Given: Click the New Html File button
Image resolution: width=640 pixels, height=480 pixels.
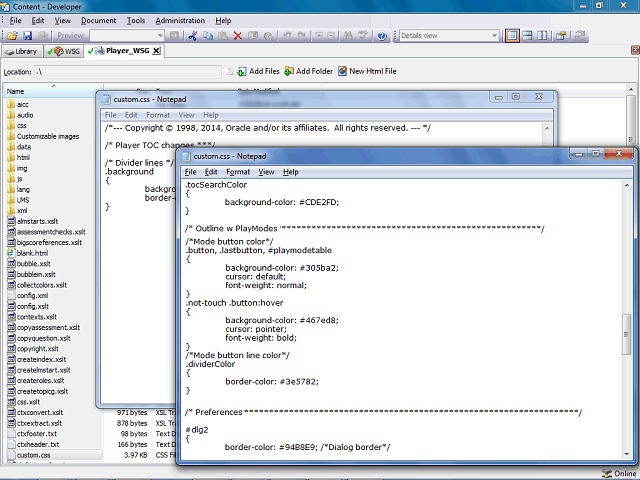Looking at the screenshot, I should [x=367, y=71].
